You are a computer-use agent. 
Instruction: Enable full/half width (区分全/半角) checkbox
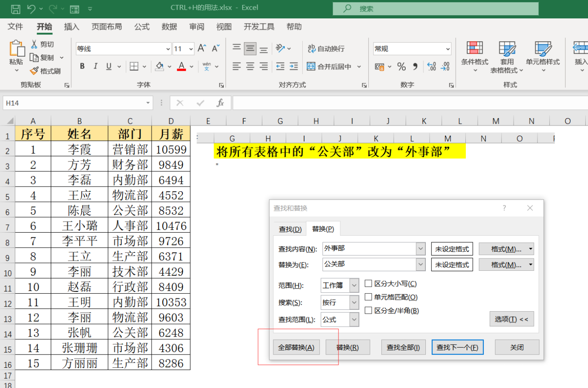(368, 310)
